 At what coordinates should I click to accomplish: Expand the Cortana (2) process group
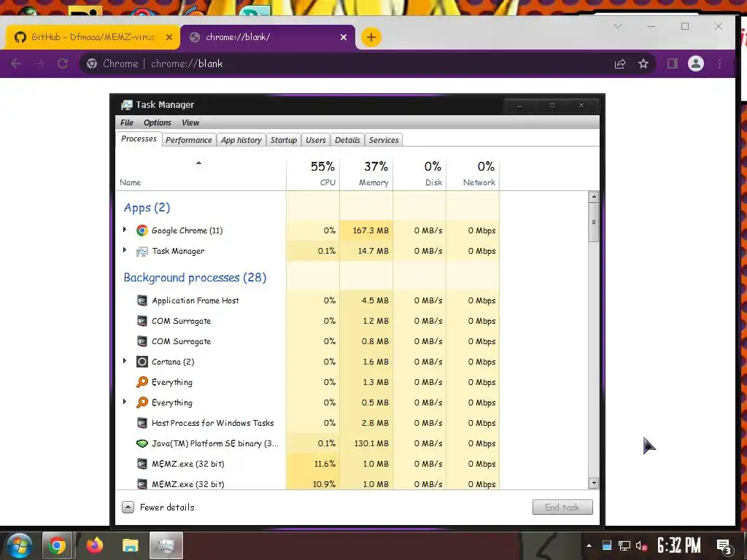point(125,361)
